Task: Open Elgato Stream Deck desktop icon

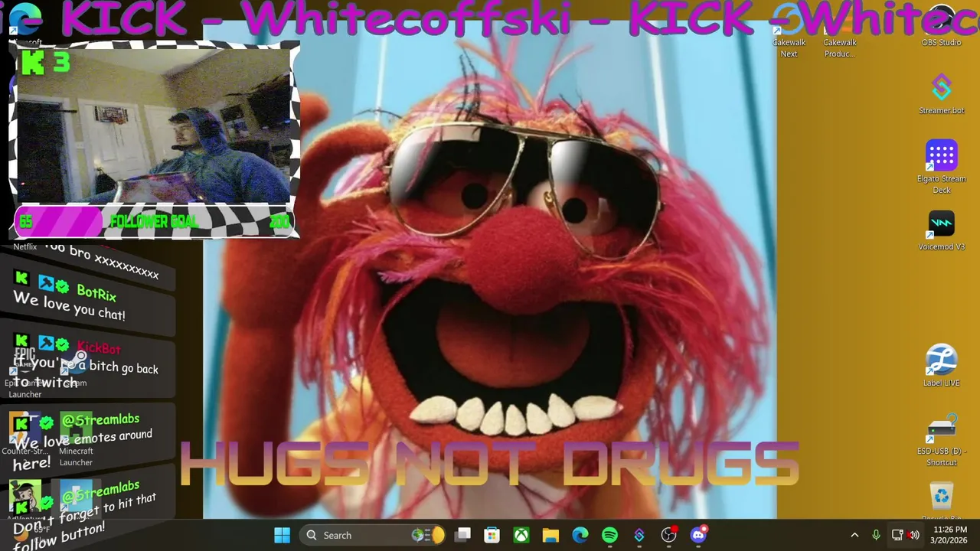Action: click(x=941, y=167)
